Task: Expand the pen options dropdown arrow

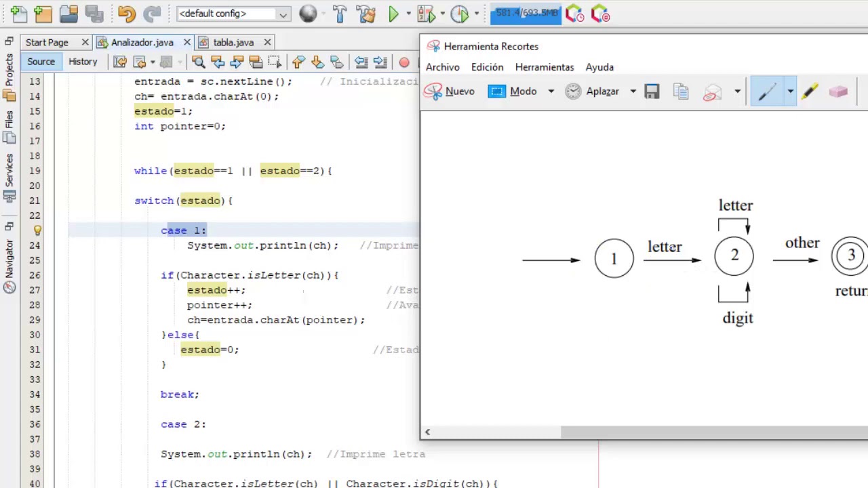Action: click(790, 91)
